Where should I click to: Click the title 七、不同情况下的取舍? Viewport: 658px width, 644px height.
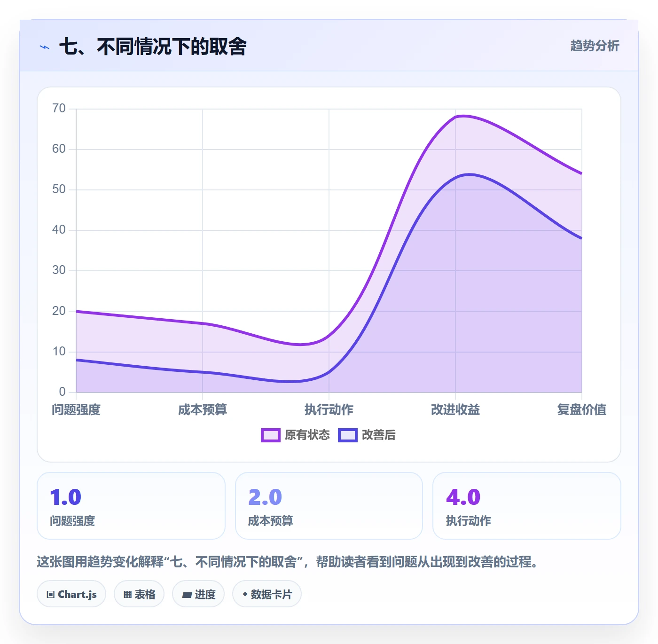point(153,47)
